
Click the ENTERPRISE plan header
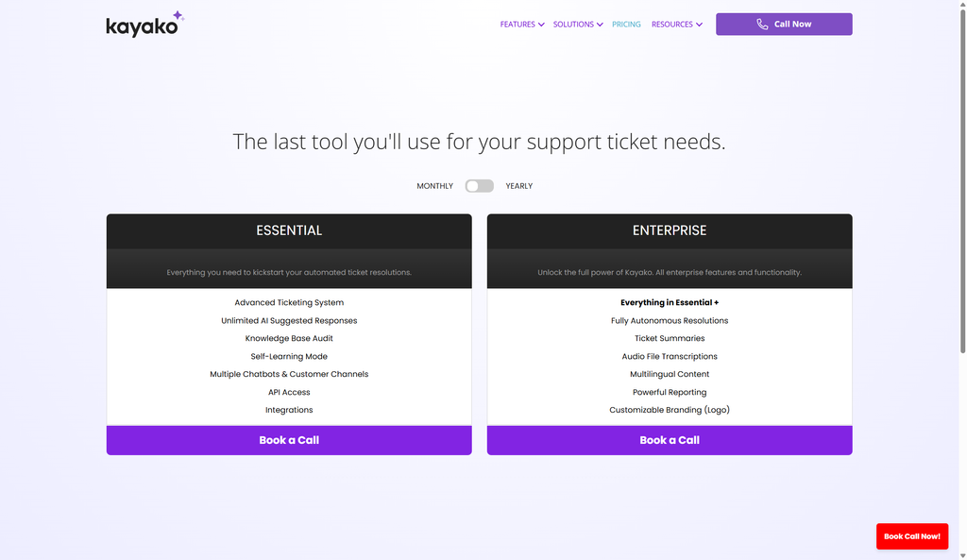coord(670,229)
